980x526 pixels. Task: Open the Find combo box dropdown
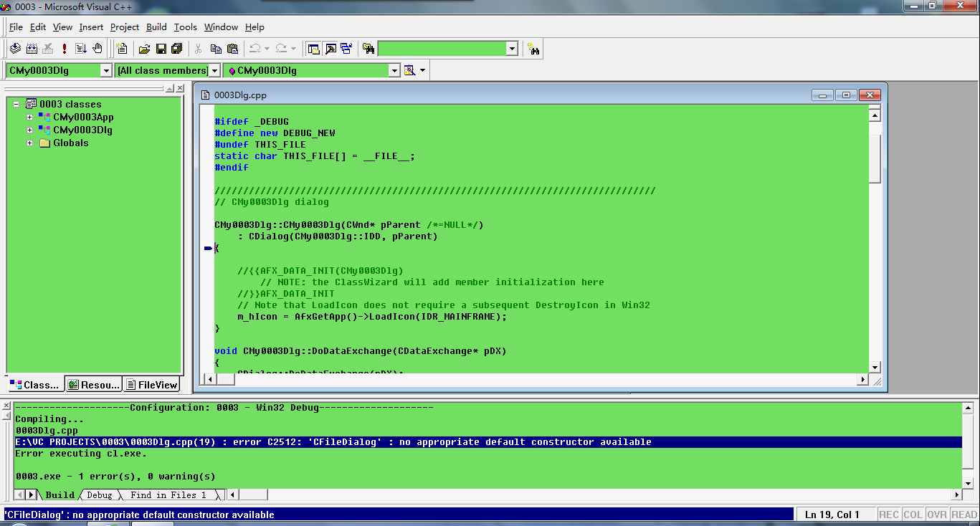tap(512, 49)
